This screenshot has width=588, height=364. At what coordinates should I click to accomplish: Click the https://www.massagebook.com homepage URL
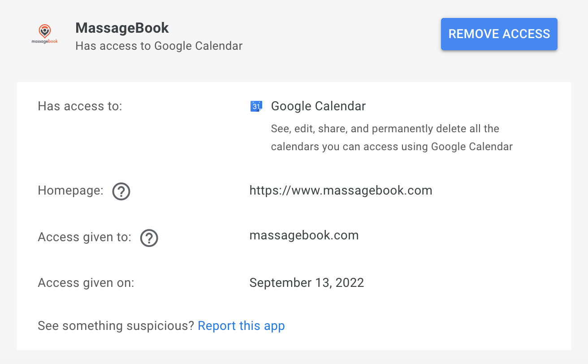pyautogui.click(x=341, y=191)
